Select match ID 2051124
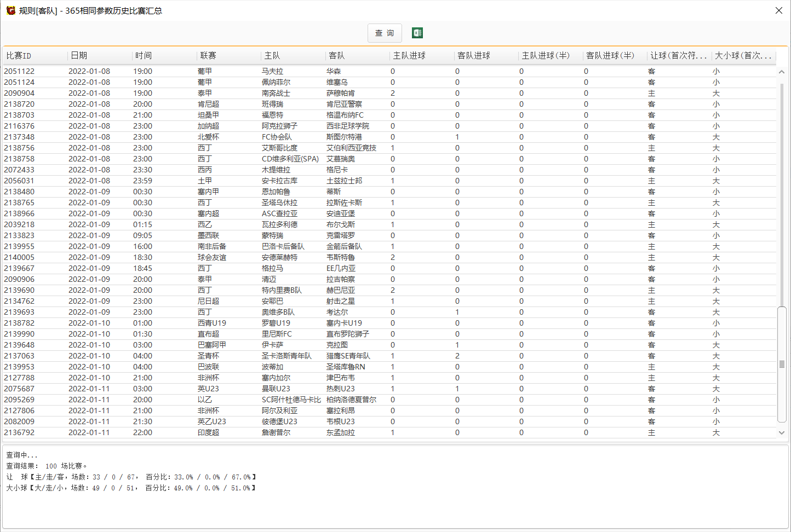 click(x=19, y=82)
